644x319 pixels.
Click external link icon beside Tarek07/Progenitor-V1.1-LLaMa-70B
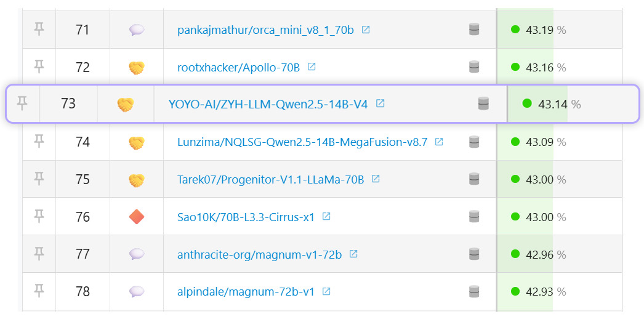point(376,179)
